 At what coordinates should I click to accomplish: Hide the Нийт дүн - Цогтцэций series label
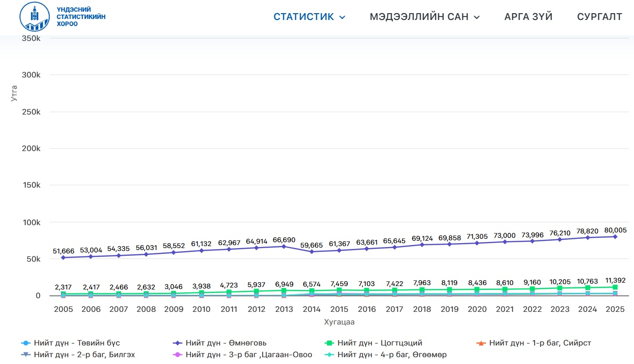pos(380,343)
